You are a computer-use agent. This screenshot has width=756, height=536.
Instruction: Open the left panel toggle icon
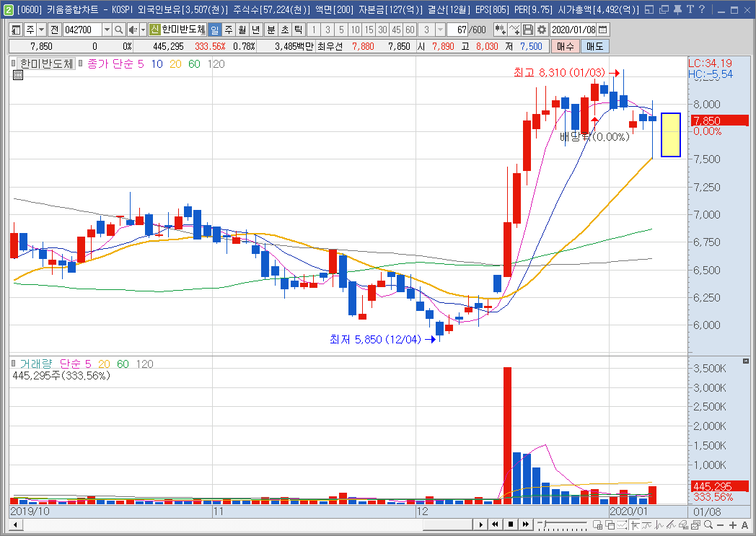[16, 30]
